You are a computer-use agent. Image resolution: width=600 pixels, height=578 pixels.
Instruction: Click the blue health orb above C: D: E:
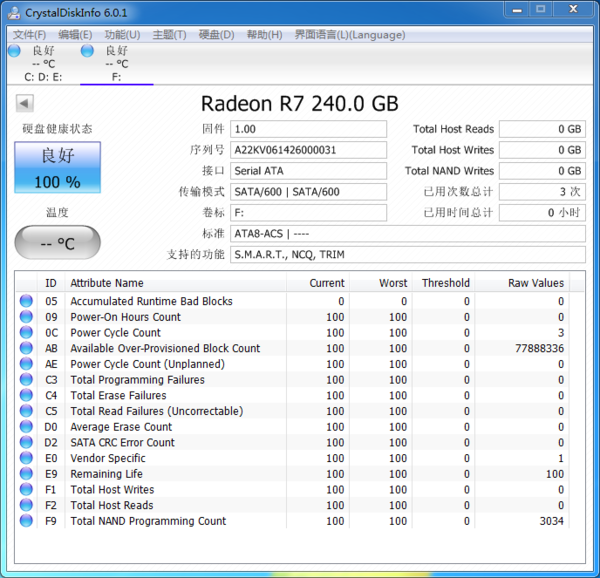(14, 50)
